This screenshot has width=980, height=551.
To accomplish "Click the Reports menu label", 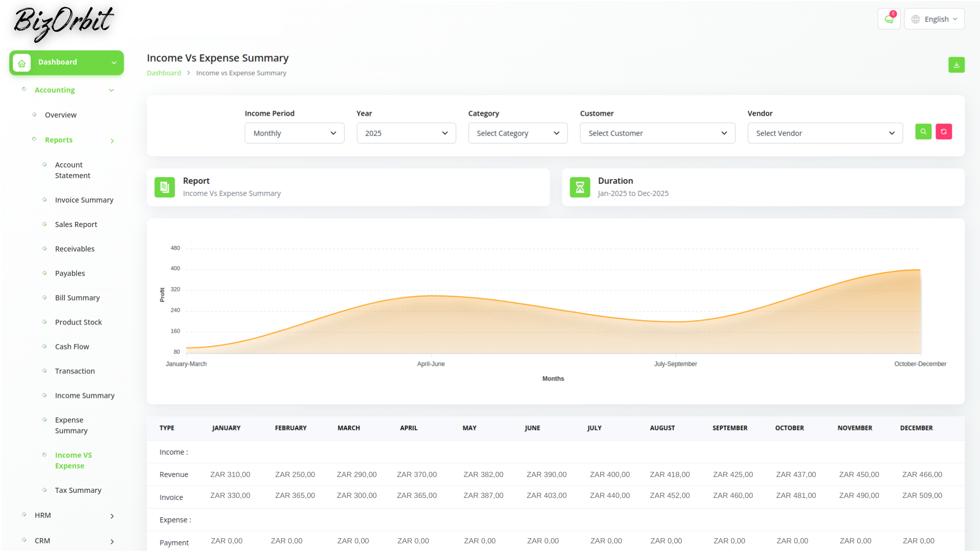I will (59, 140).
